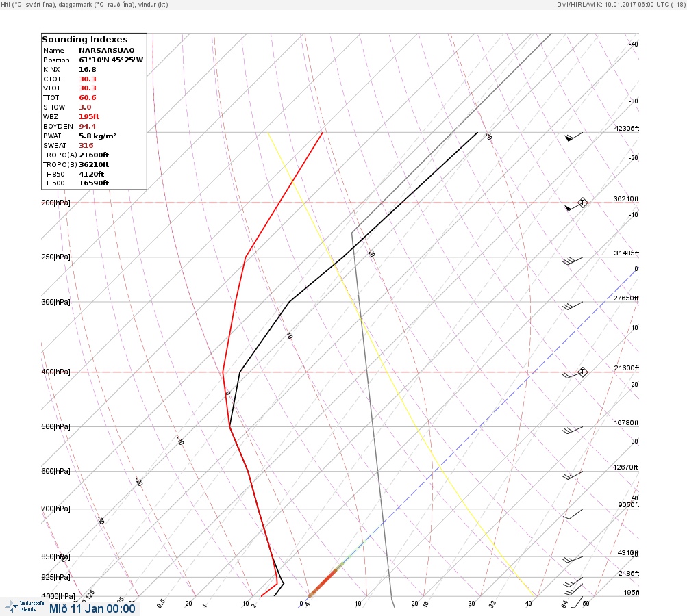
Task: Click the 9050ft height label
Action: tap(629, 505)
